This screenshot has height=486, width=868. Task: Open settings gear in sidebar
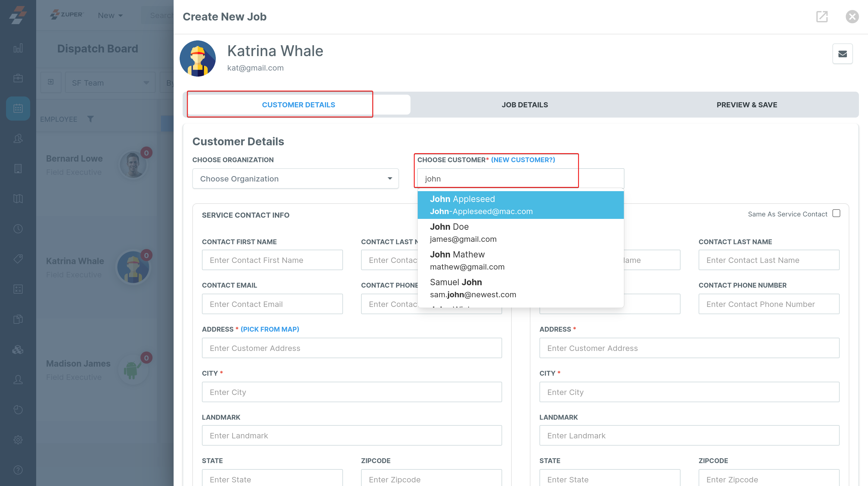[x=18, y=440]
